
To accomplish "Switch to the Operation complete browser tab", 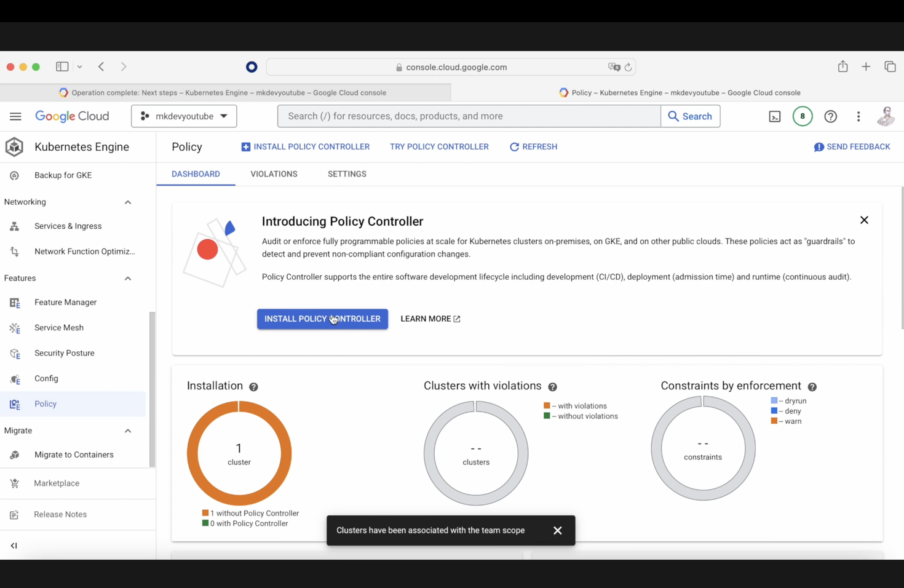I will [225, 92].
